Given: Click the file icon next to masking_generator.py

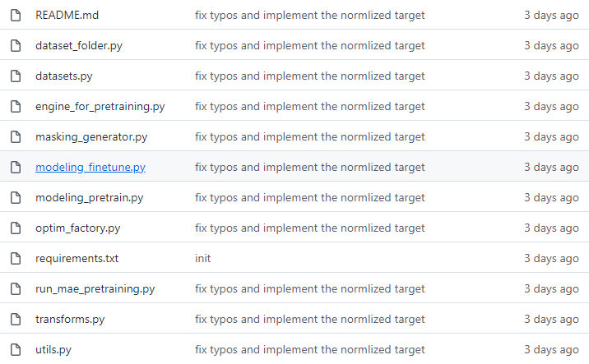Looking at the screenshot, I should click(x=15, y=136).
